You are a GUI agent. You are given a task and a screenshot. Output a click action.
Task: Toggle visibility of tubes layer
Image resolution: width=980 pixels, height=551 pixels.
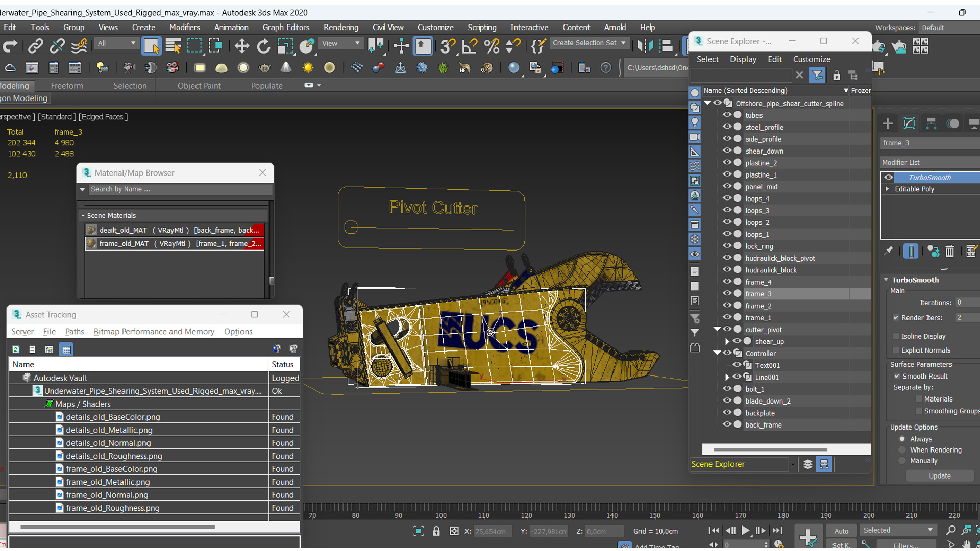point(727,115)
